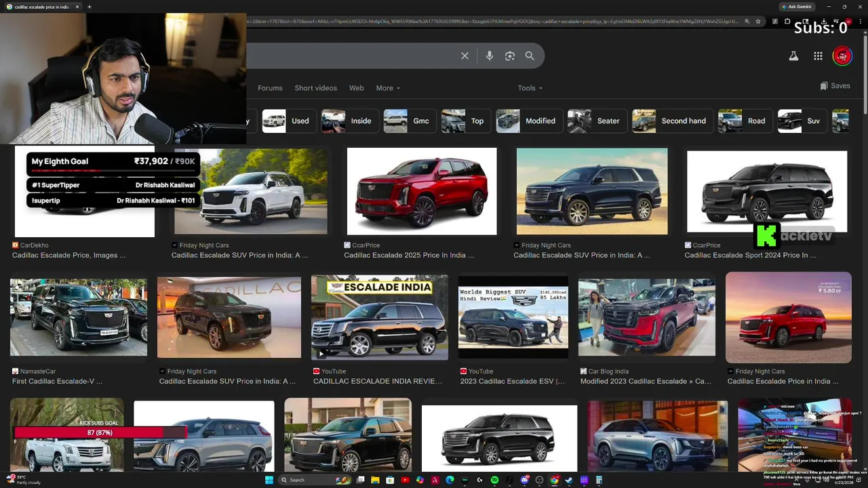Open Chrome downloads icon
Screen dimensions: 868x488
[x=824, y=21]
